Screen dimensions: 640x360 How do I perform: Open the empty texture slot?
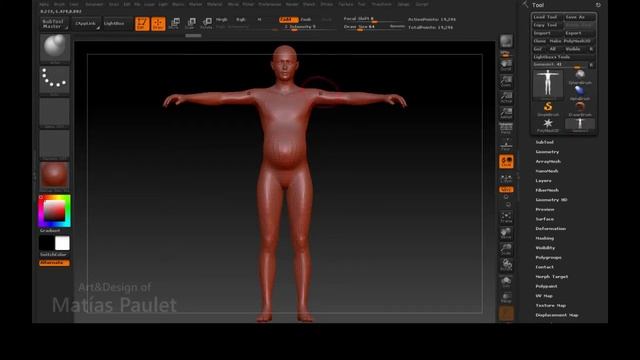coord(55,144)
